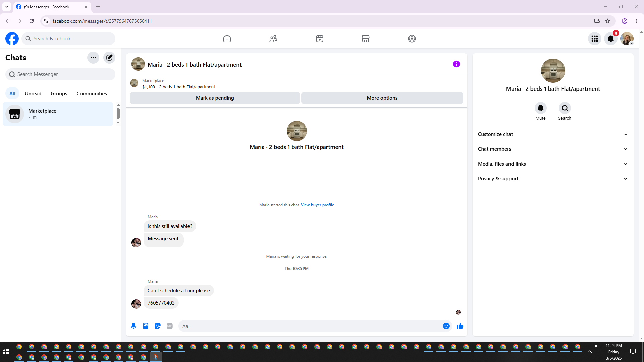The height and width of the screenshot is (362, 644).
Task: Open Facebook Marketplace from top navigation
Action: click(366, 39)
